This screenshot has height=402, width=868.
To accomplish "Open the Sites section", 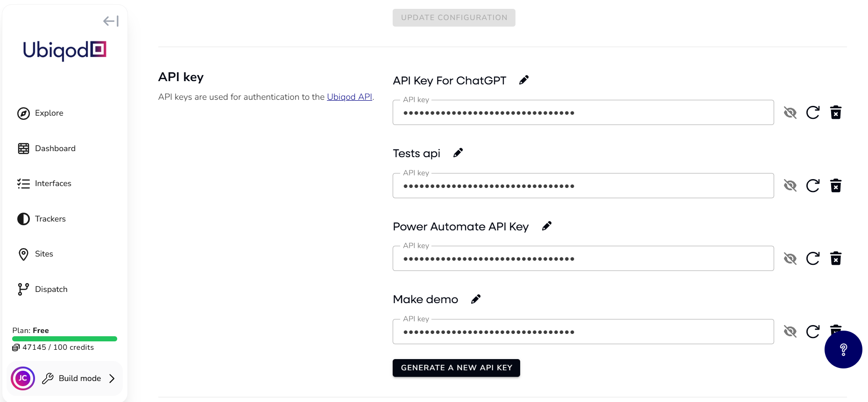I will (43, 254).
